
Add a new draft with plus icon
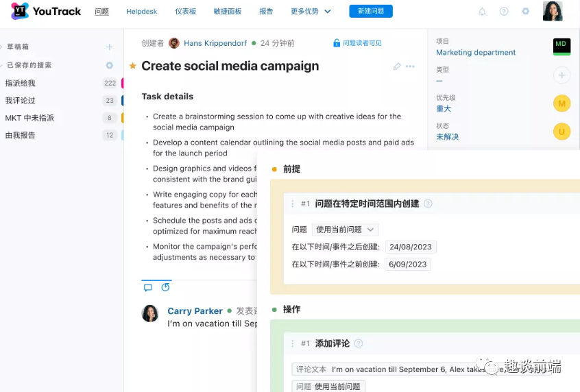109,47
